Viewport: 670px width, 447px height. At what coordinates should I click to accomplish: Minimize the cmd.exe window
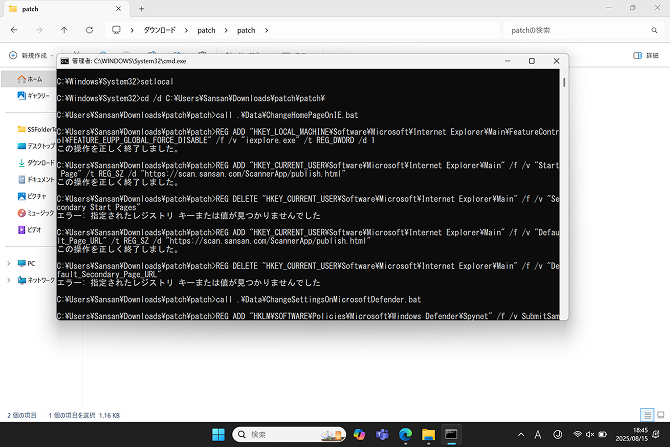click(508, 61)
